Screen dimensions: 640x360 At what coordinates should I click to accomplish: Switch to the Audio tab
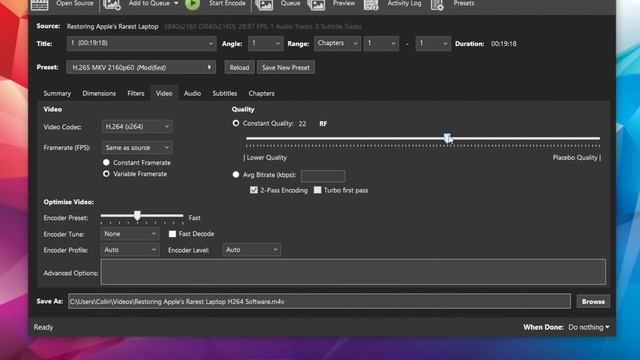[192, 93]
